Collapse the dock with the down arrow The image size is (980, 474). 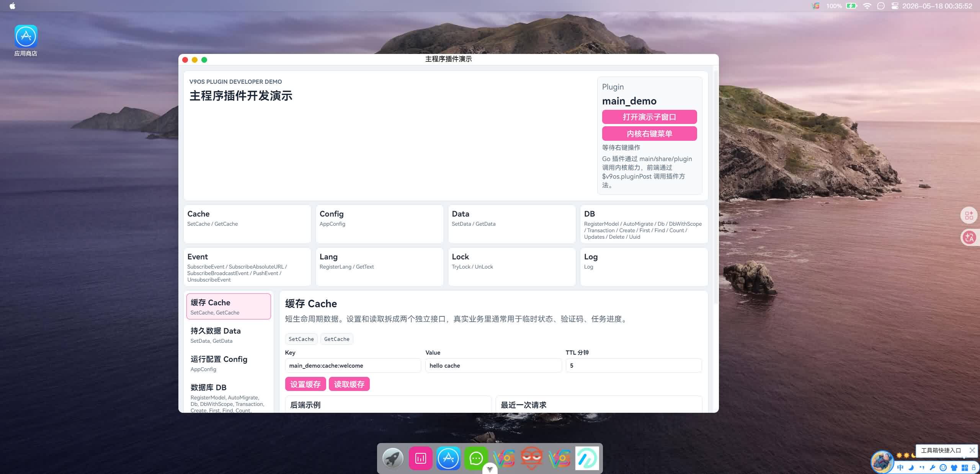490,469
